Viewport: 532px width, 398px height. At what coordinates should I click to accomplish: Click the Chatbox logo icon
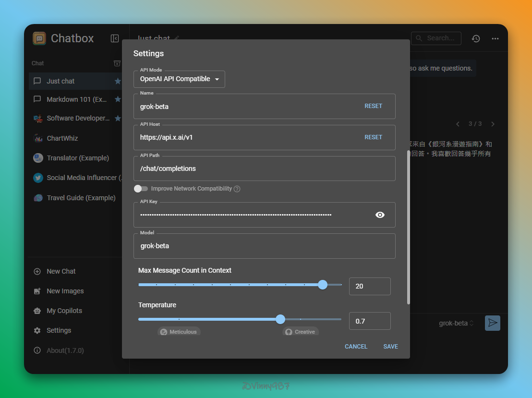click(x=39, y=38)
